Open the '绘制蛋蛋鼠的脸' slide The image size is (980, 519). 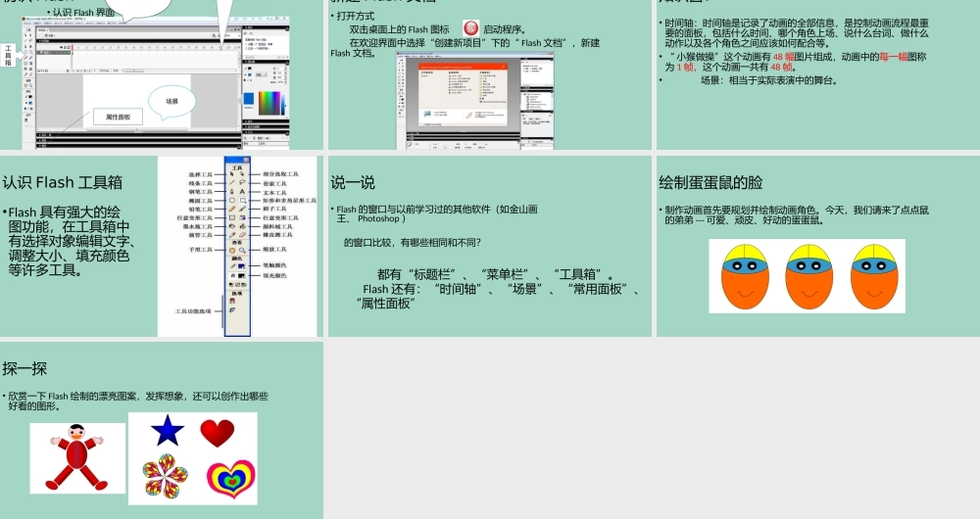pyautogui.click(x=818, y=246)
